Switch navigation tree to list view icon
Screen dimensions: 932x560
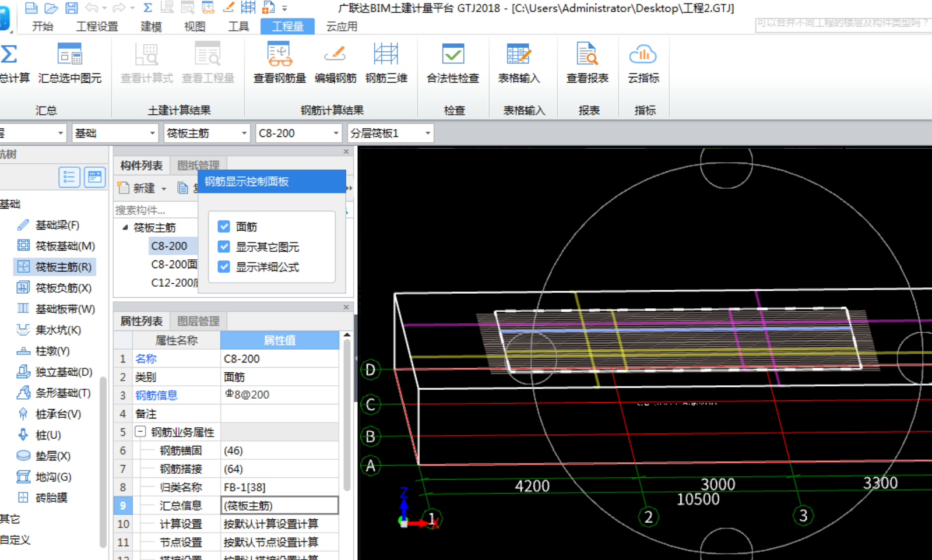69,177
